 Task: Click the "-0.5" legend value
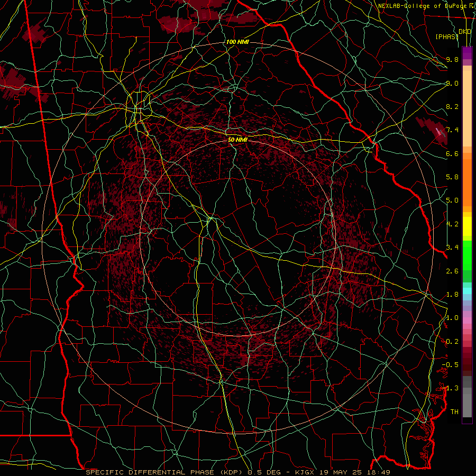(x=450, y=365)
